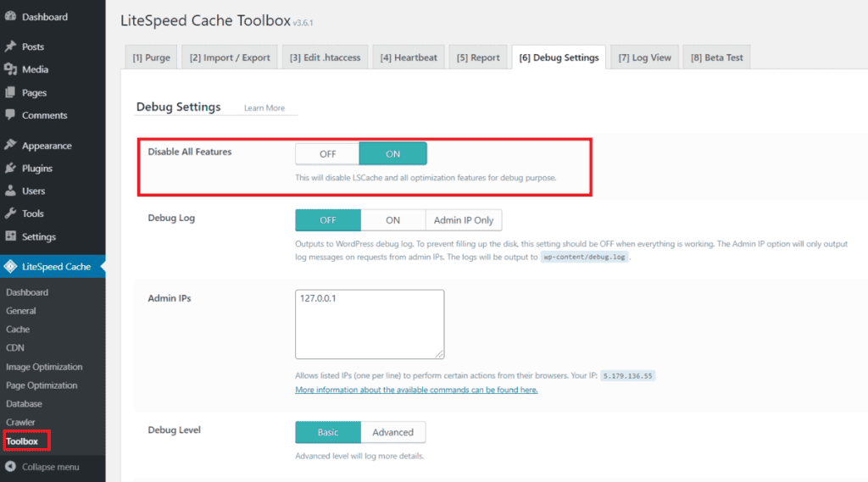Click the Appearance paintbrush icon
The image size is (868, 482).
pyautogui.click(x=10, y=145)
